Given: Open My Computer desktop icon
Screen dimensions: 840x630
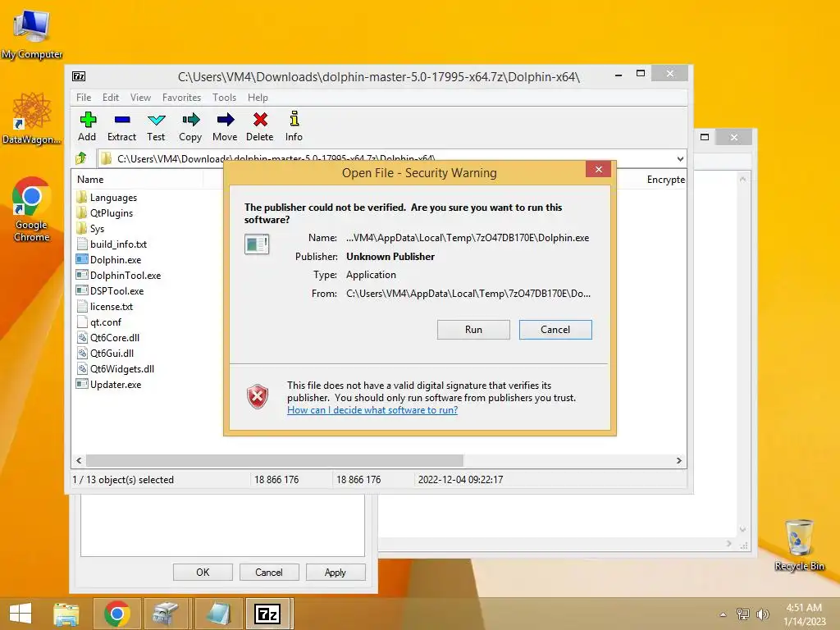Looking at the screenshot, I should (x=32, y=34).
